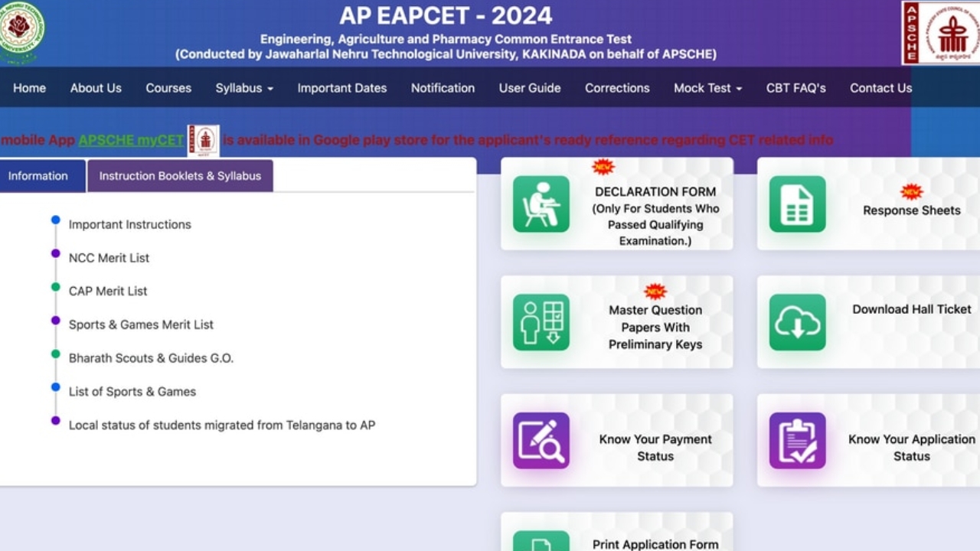Follow the APSCHE myCET app link

131,140
